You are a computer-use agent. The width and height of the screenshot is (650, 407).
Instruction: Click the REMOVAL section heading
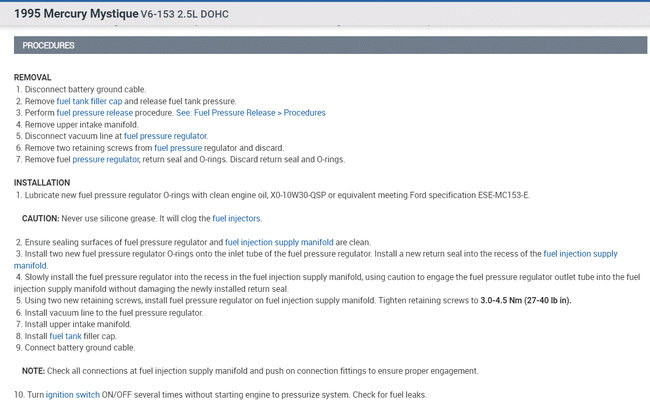34,77
